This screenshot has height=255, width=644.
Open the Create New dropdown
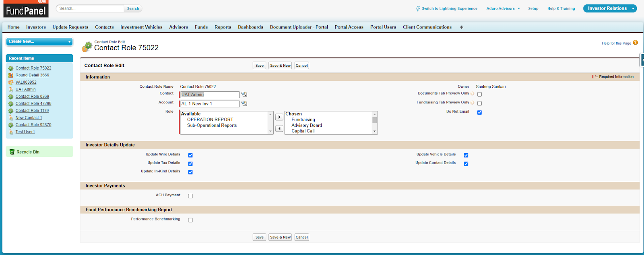39,41
